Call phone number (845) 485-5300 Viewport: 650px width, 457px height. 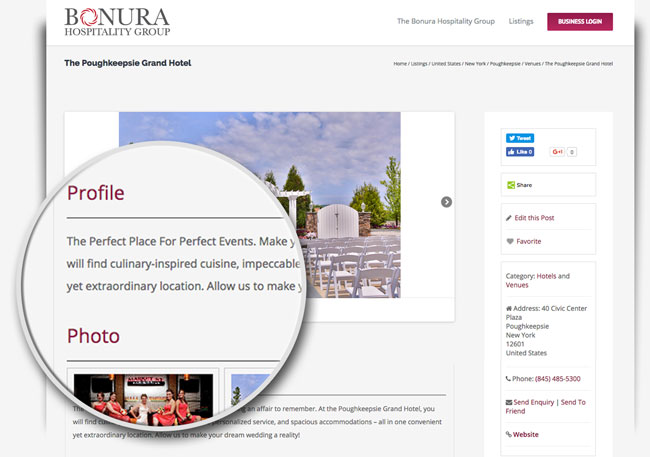[x=558, y=379]
